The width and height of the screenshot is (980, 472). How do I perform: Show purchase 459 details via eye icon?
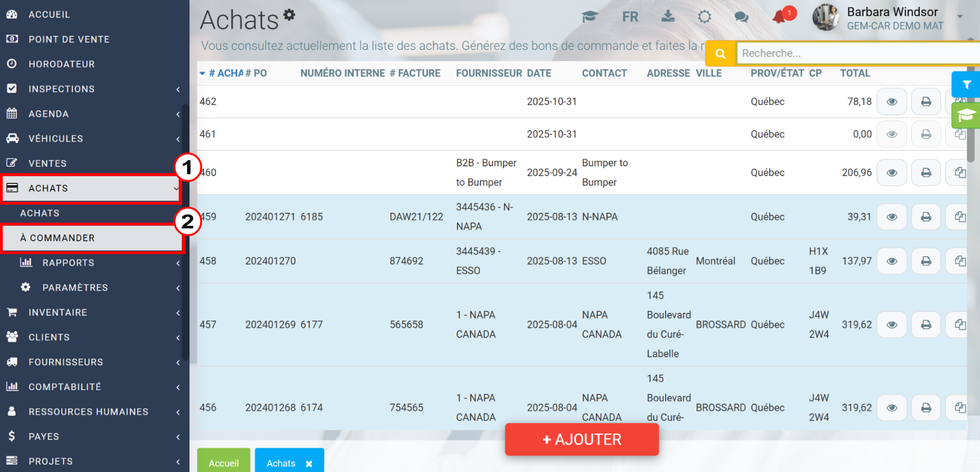click(x=891, y=217)
